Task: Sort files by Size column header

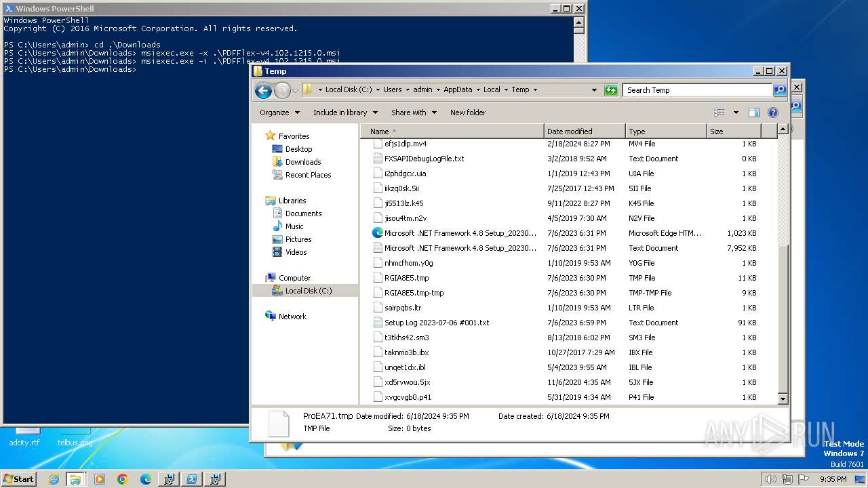Action: click(734, 131)
